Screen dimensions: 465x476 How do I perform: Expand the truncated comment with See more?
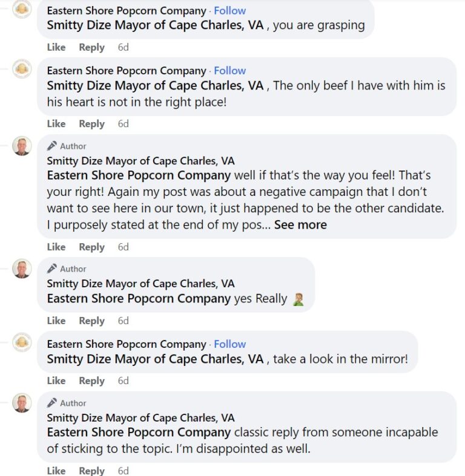300,225
